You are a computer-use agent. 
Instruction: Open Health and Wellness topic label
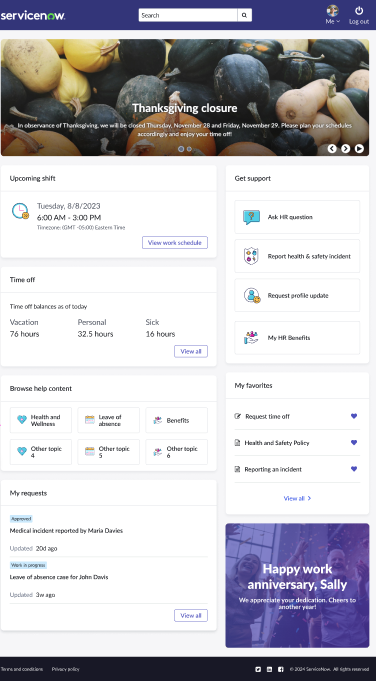pyautogui.click(x=46, y=420)
